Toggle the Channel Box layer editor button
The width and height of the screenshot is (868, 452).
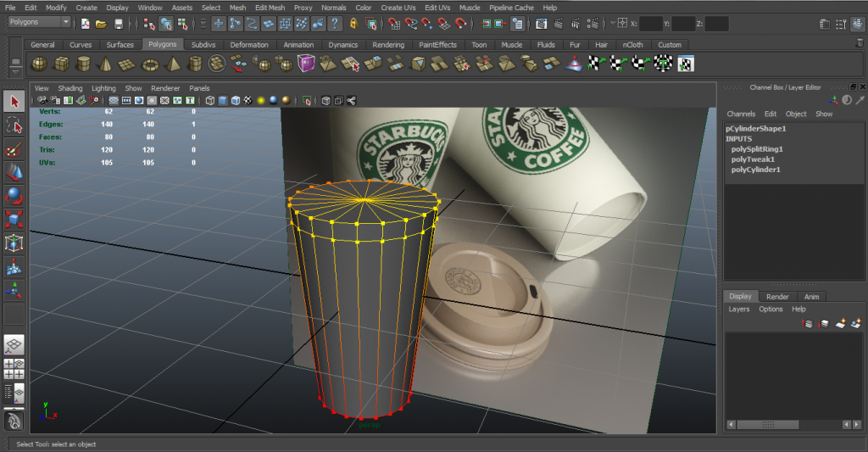tap(856, 24)
